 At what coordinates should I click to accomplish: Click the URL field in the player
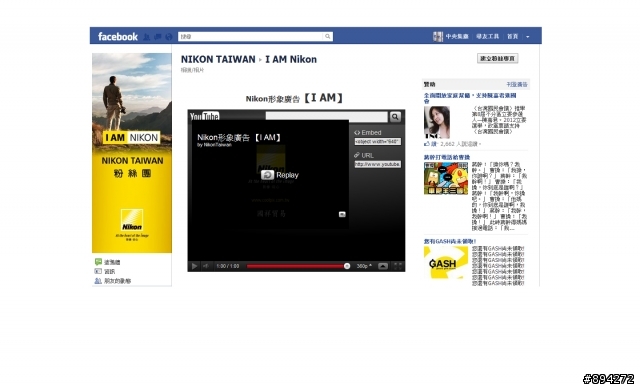tap(378, 165)
